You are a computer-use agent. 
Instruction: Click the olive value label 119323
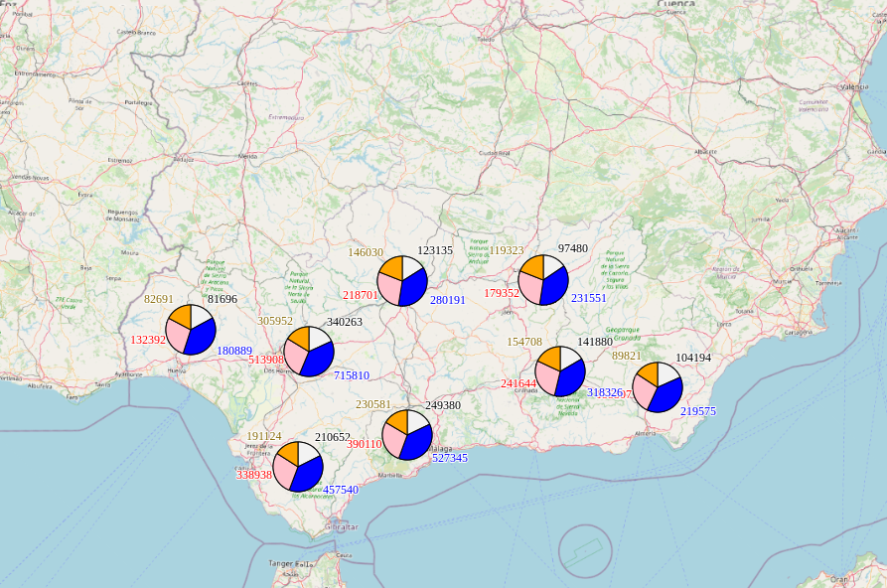[x=507, y=250]
